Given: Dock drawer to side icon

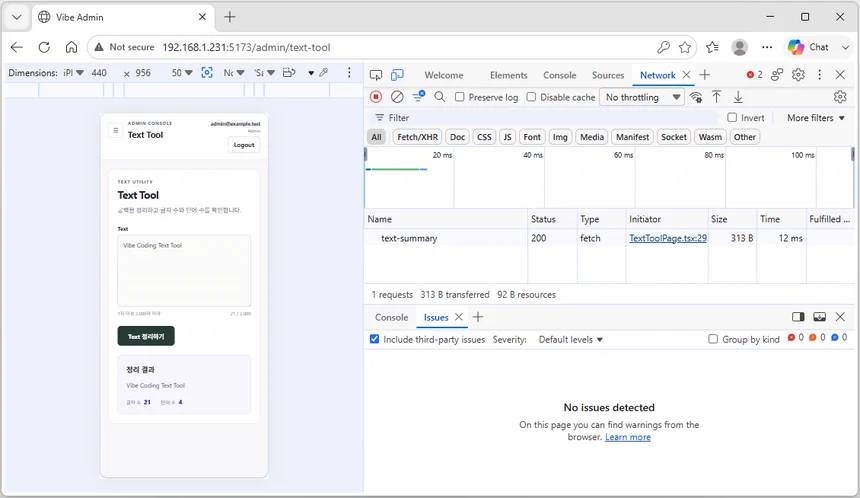Looking at the screenshot, I should click(798, 317).
